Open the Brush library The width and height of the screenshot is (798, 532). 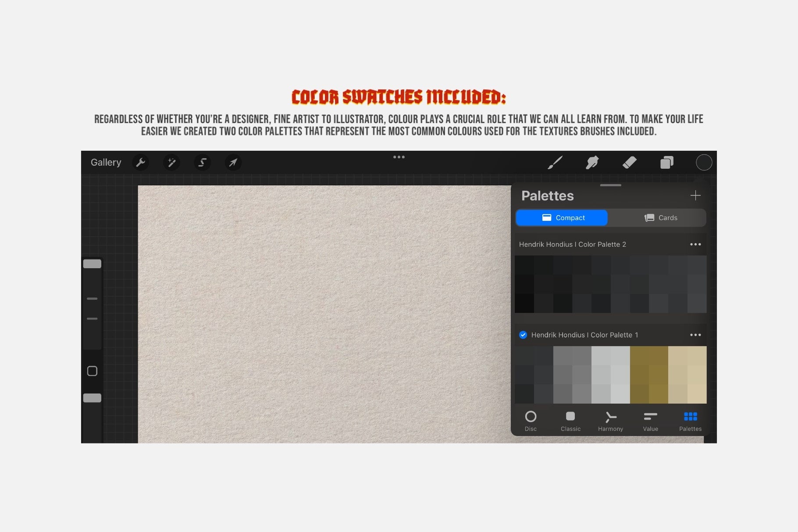pyautogui.click(x=555, y=163)
